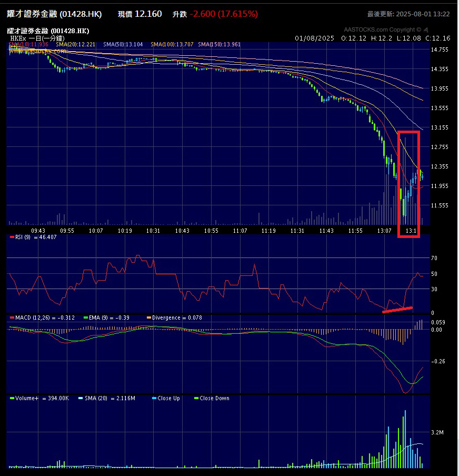Click the chart heading 耀才證券金融 (001428.HK)

click(x=48, y=31)
